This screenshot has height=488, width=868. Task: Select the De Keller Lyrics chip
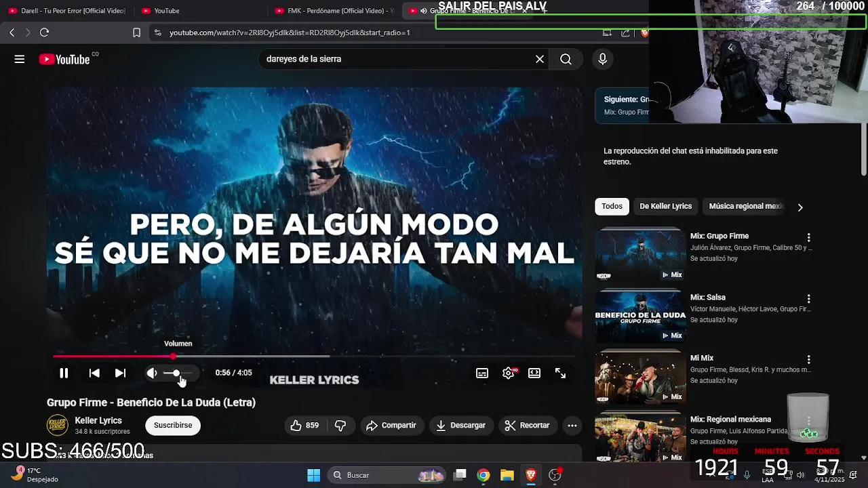pyautogui.click(x=666, y=206)
